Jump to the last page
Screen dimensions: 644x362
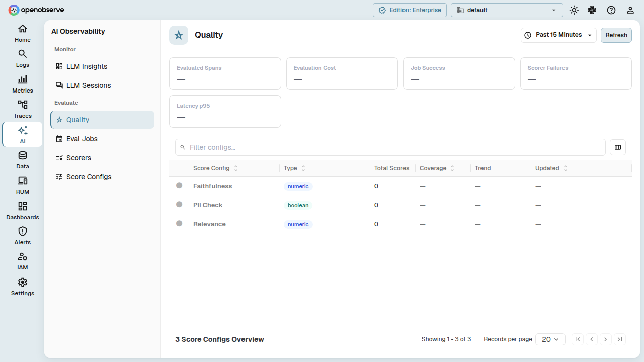(620, 339)
